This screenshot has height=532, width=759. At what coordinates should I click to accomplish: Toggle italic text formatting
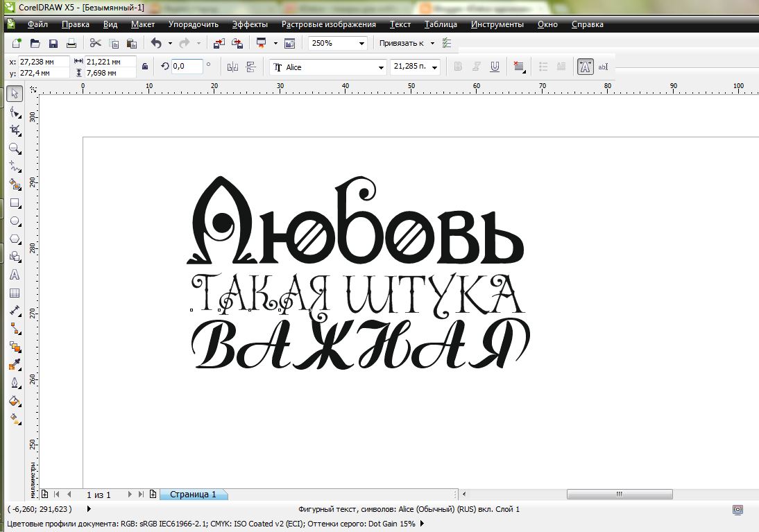(476, 66)
